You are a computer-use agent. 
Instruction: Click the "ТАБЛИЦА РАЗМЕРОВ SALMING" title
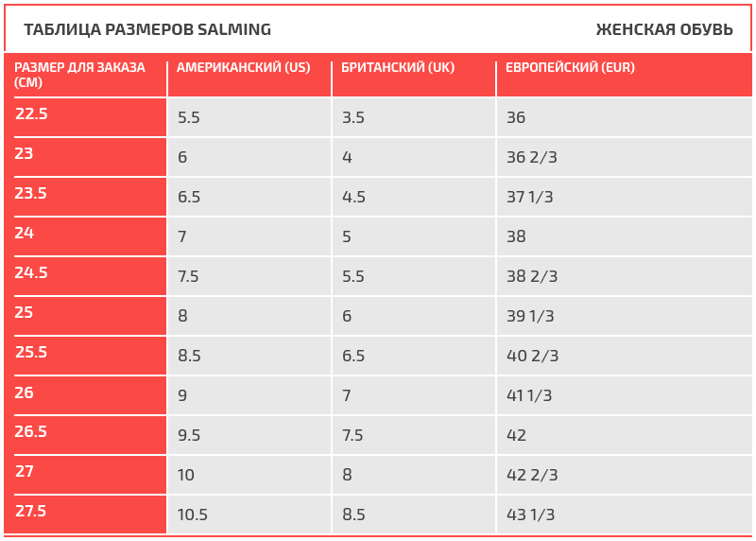(147, 29)
